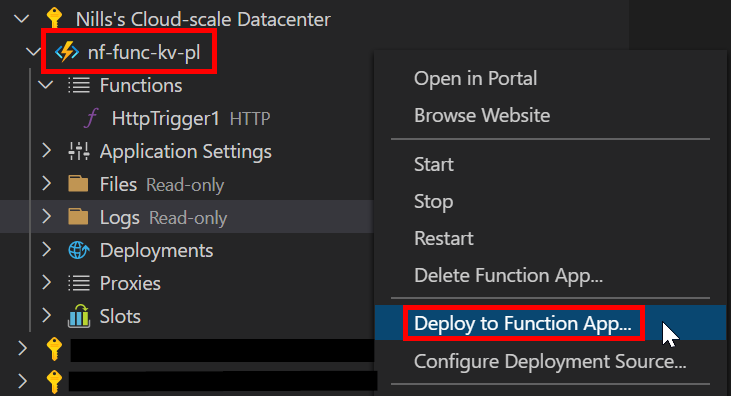Expand the Deployments node chevron

tap(47, 250)
